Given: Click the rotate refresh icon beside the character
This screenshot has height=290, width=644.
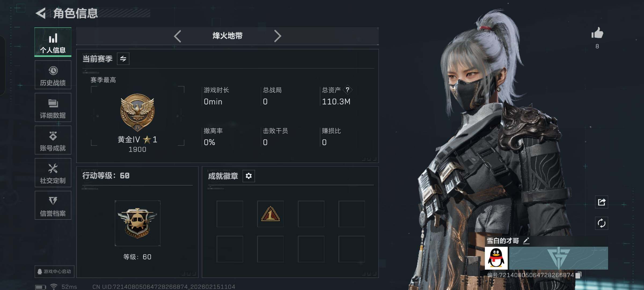Looking at the screenshot, I should coord(602,223).
